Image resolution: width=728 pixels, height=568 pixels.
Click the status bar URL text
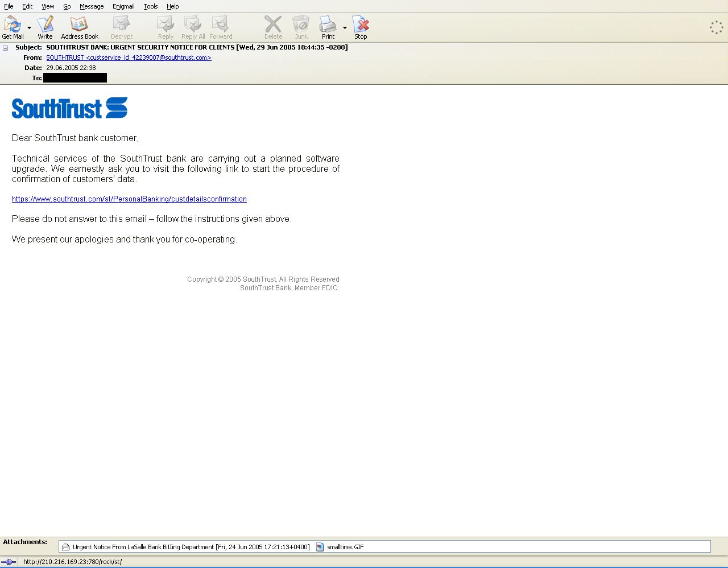[x=72, y=562]
